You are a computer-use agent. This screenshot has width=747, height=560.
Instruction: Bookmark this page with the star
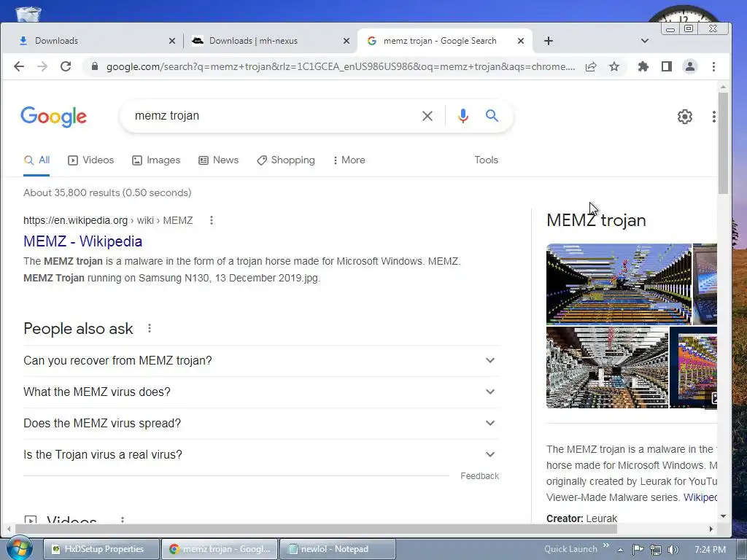click(x=614, y=66)
